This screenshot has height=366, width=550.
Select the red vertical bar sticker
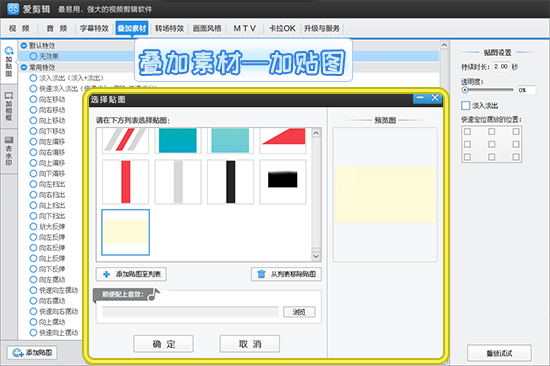(126, 182)
